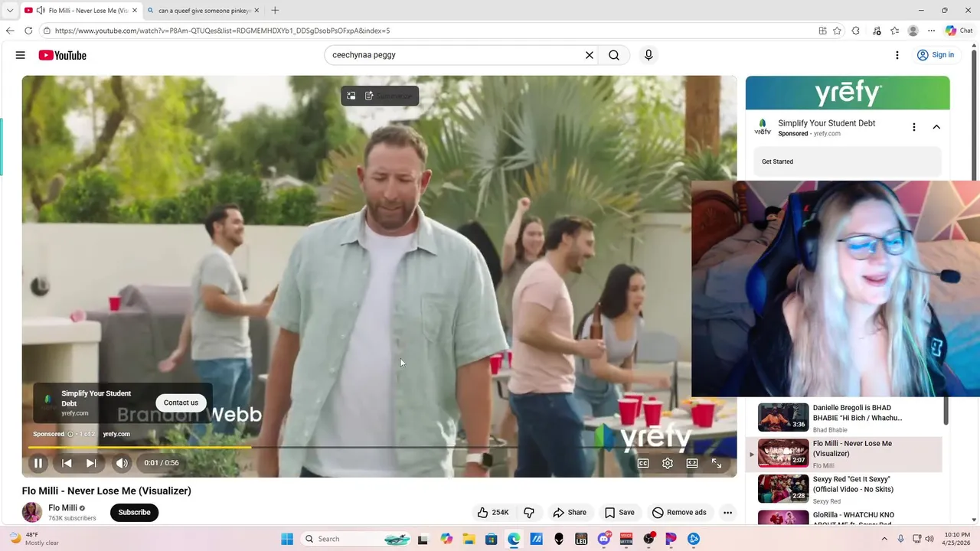Show hidden system tray icons chevron
Viewport: 980px width, 551px height.
click(x=884, y=539)
